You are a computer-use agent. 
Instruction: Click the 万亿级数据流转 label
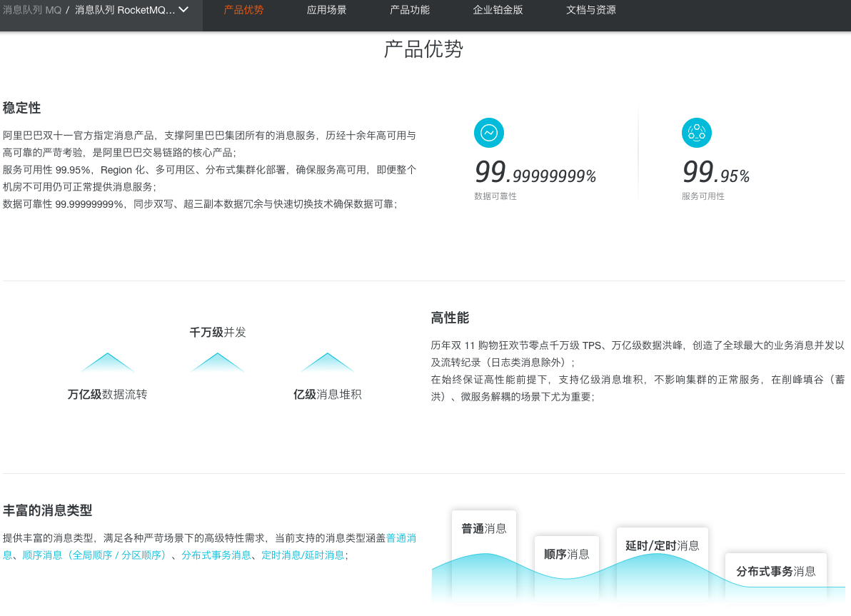(108, 394)
